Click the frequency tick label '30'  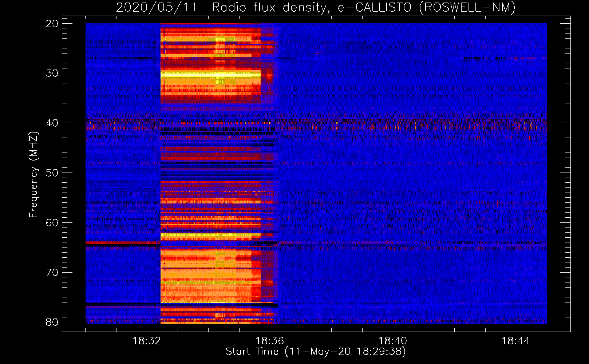point(52,73)
